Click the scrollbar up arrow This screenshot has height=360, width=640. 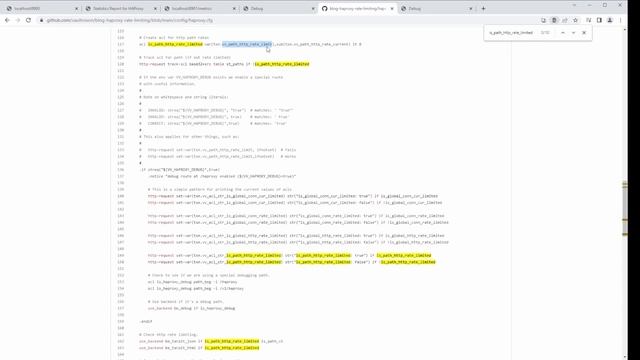coord(624,30)
